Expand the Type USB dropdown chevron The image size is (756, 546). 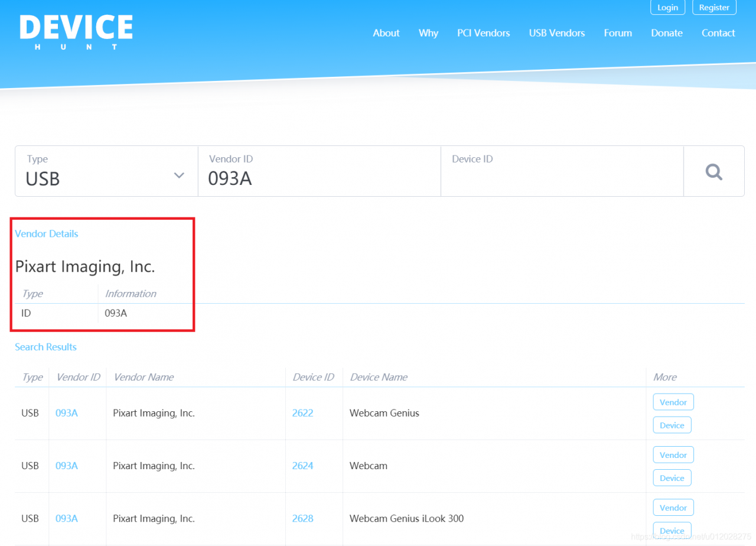(x=179, y=175)
